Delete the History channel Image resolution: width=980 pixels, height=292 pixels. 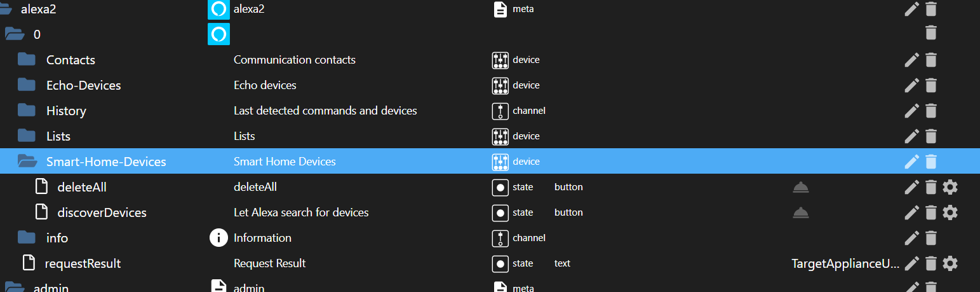pos(930,111)
